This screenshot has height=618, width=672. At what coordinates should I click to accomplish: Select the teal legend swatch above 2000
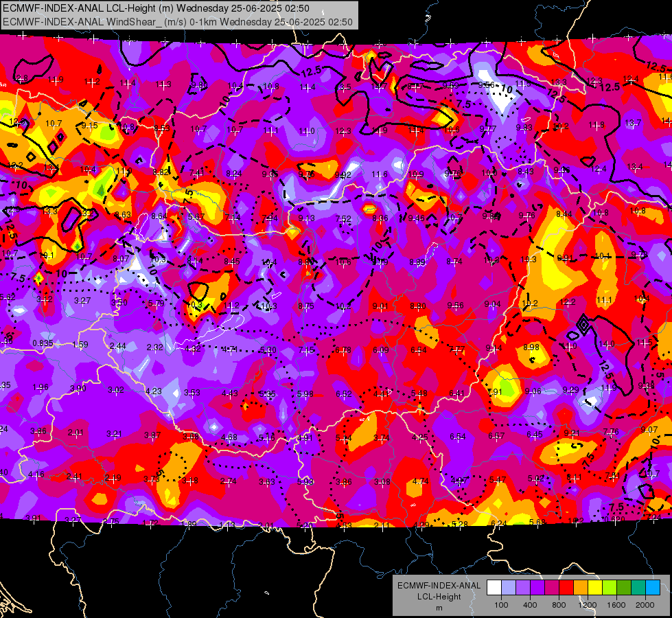(638, 587)
